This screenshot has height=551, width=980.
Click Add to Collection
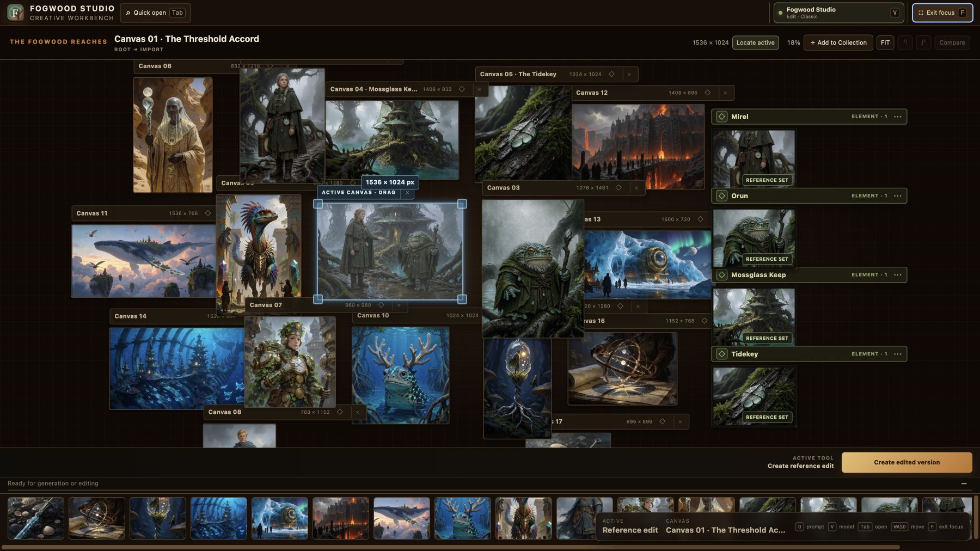(838, 42)
